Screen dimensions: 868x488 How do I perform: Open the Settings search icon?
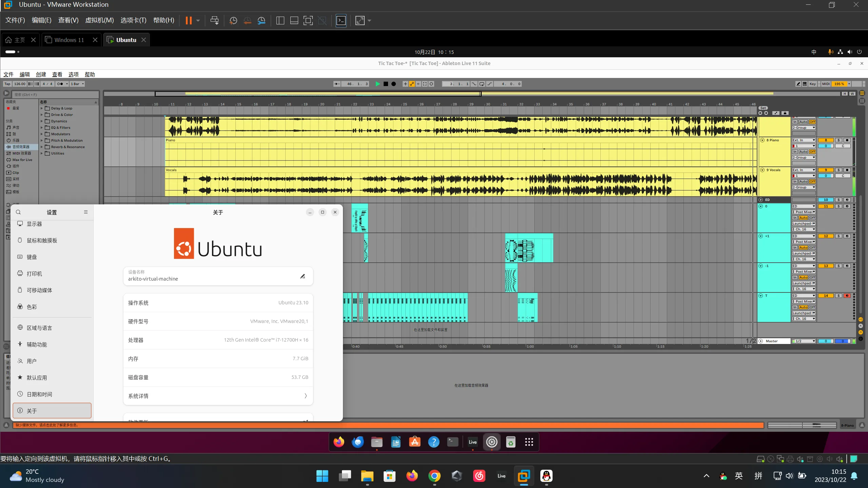(18, 212)
